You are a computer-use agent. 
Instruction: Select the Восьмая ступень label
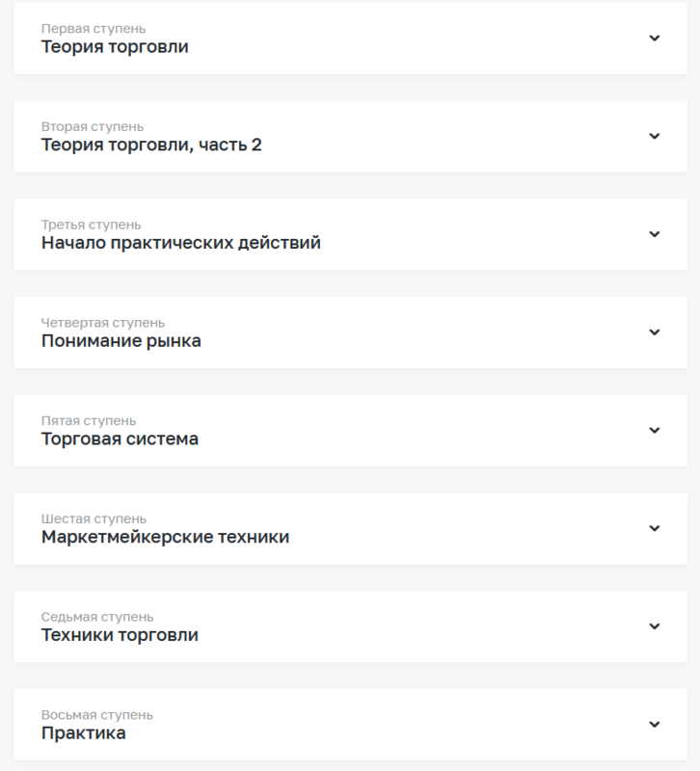coord(97,715)
